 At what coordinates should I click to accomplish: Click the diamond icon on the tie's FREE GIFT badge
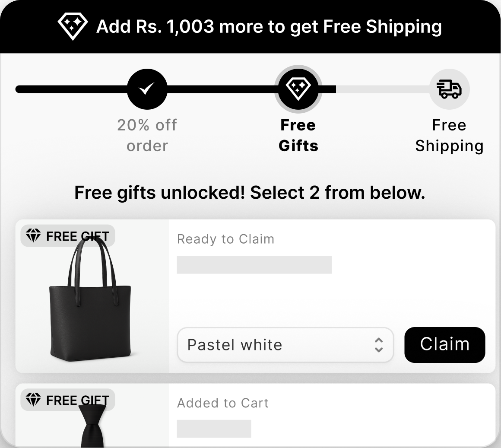[33, 400]
